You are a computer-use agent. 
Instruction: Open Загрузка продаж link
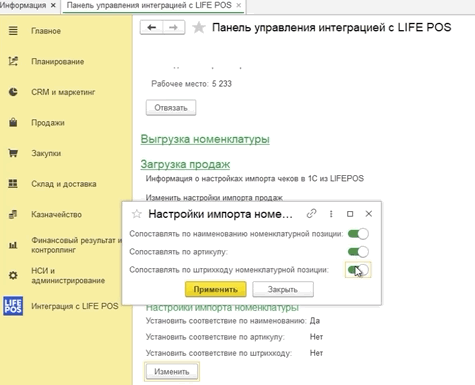tap(185, 164)
